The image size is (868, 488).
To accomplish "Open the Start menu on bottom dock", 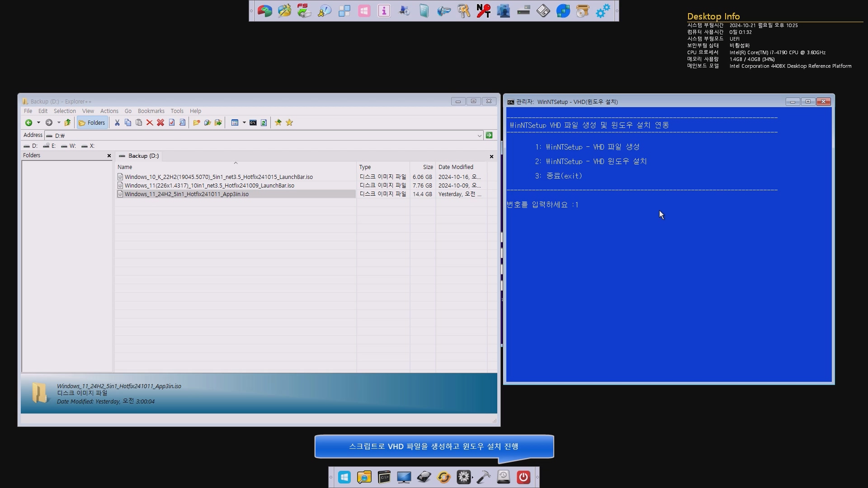I will point(344,477).
